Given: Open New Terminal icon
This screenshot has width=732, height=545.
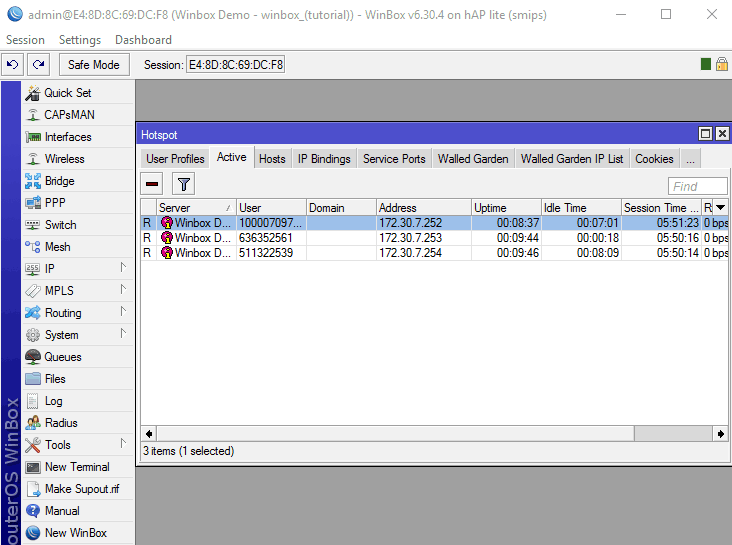Looking at the screenshot, I should pos(33,467).
